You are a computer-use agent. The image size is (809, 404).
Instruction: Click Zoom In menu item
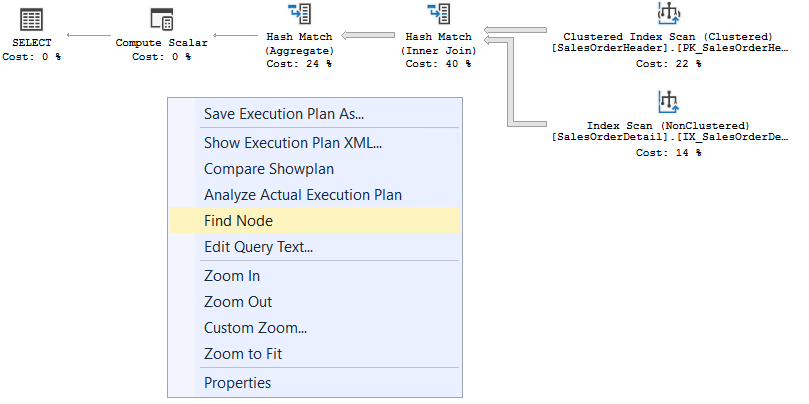[x=231, y=276]
